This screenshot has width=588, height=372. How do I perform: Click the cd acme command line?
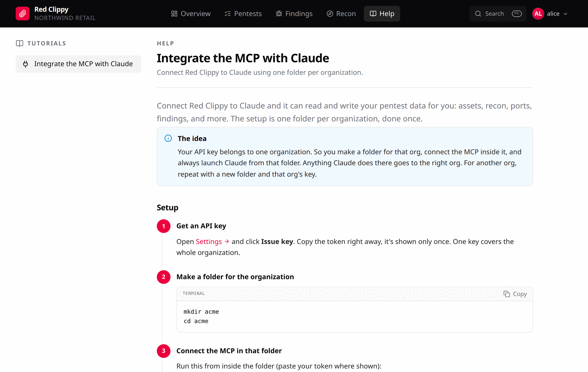(196, 321)
